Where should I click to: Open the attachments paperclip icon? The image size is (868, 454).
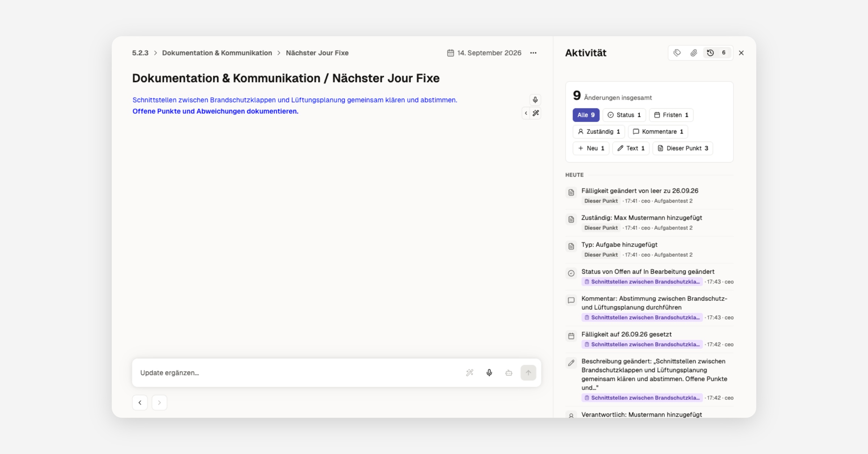point(694,53)
